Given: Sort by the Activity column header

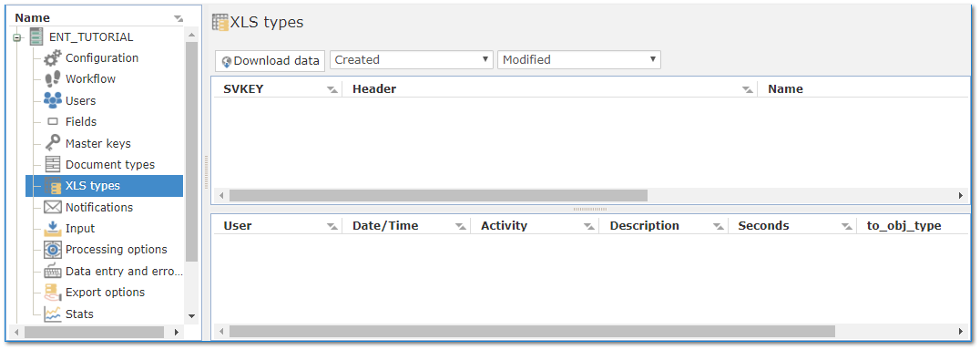Looking at the screenshot, I should pos(505,226).
